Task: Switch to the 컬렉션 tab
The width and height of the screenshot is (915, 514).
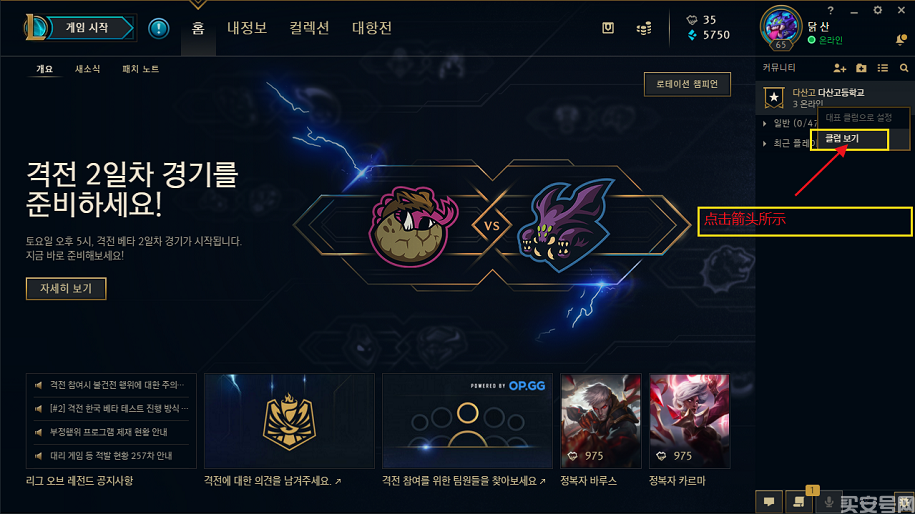Action: pos(309,27)
